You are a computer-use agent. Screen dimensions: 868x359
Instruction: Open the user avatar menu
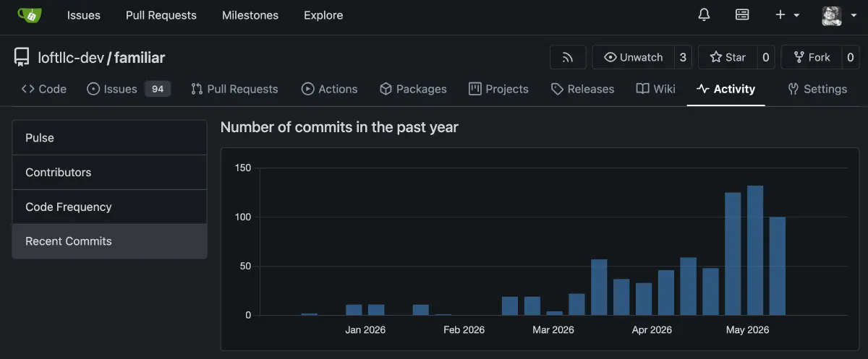click(838, 15)
